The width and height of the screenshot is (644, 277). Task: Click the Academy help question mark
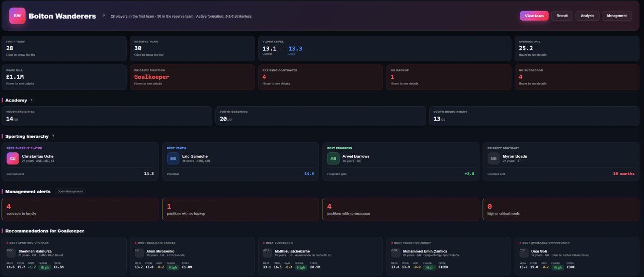[x=31, y=100]
